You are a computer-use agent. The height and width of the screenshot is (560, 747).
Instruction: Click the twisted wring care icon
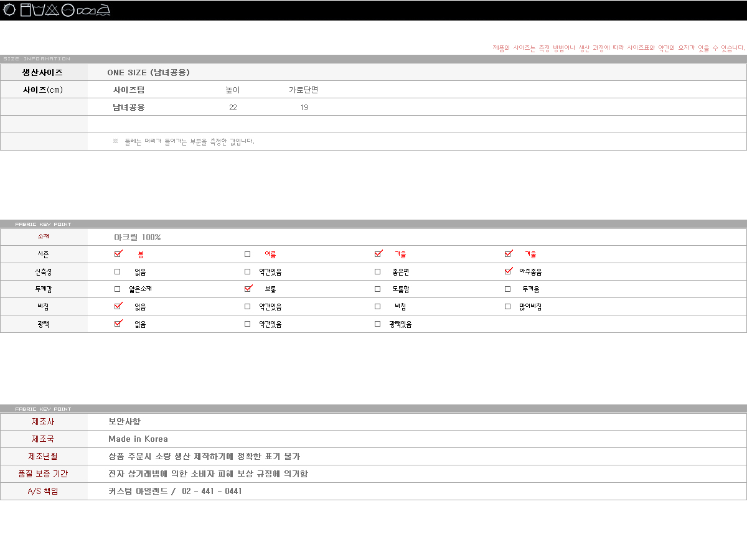(87, 11)
